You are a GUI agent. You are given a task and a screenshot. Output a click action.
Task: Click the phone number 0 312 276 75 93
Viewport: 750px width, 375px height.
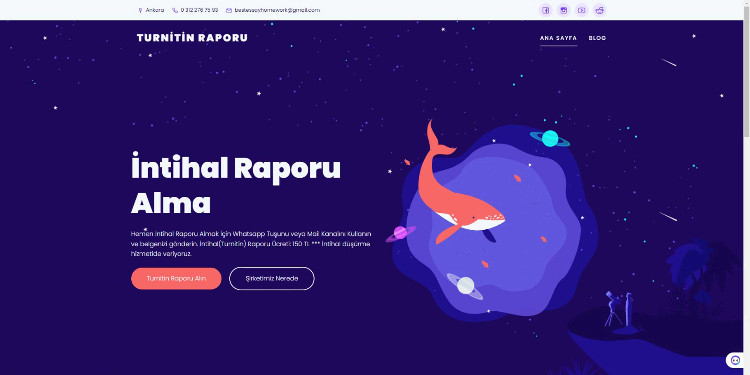199,10
